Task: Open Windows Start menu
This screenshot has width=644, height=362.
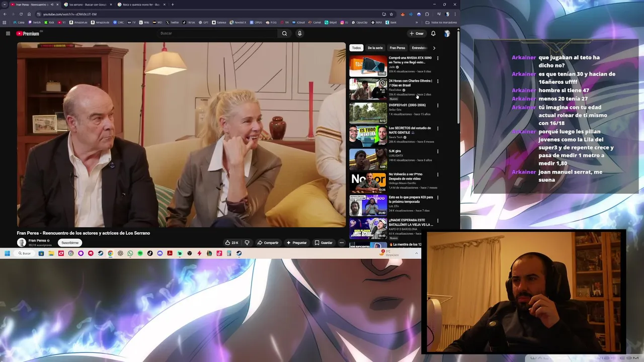Action: [x=7, y=253]
